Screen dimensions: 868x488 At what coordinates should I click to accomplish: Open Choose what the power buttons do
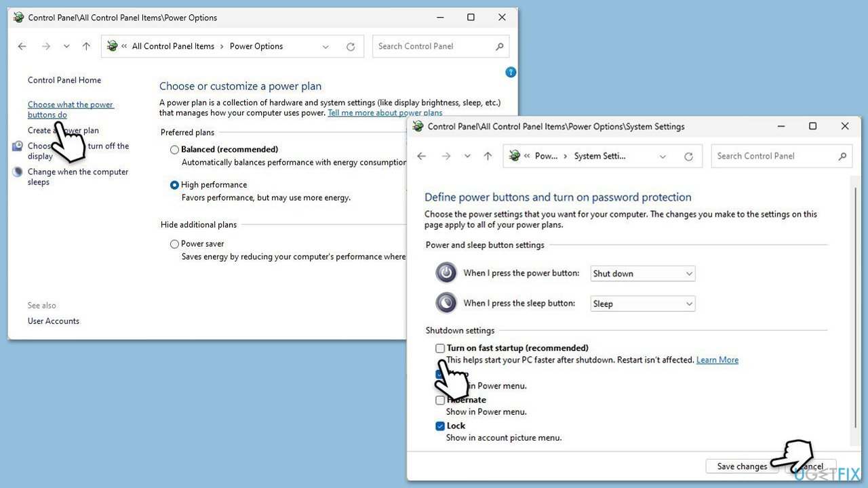coord(71,110)
